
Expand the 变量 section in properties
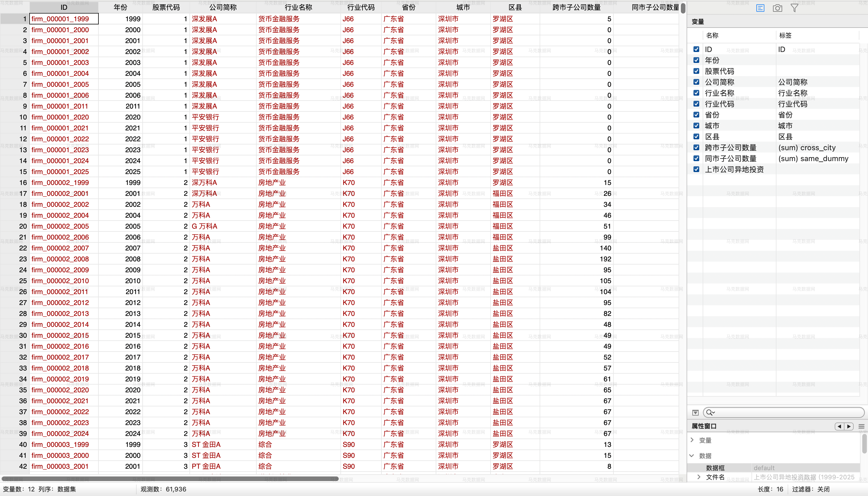click(x=692, y=440)
